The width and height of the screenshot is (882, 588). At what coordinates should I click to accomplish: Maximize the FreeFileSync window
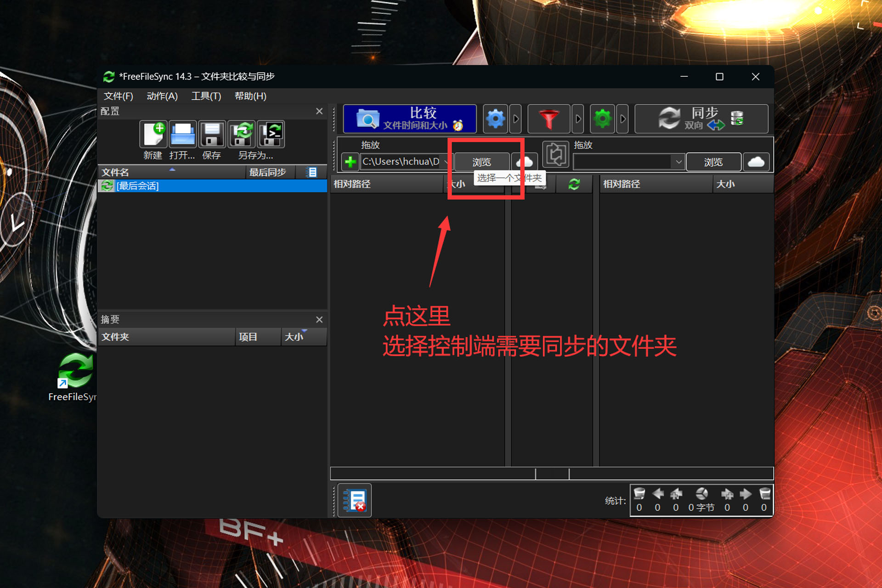click(719, 77)
